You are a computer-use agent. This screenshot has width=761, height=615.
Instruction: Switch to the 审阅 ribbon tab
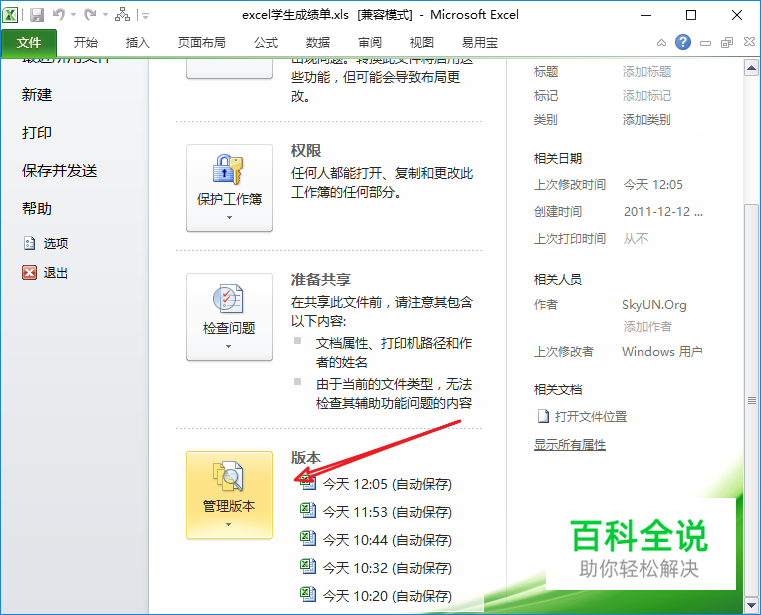pos(370,43)
